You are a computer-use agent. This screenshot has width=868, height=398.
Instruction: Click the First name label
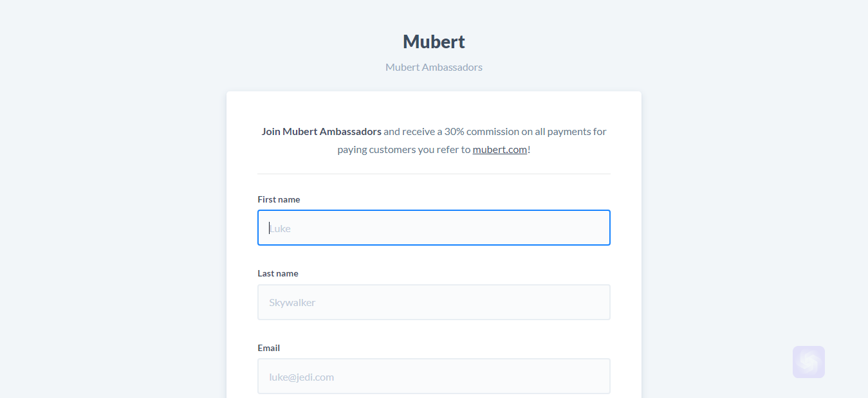(279, 199)
